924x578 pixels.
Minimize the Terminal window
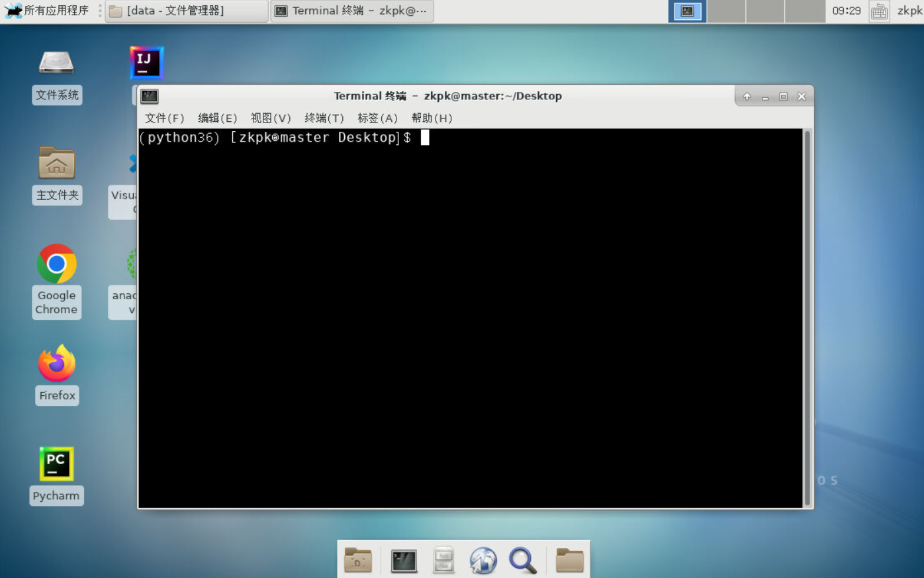click(x=765, y=97)
